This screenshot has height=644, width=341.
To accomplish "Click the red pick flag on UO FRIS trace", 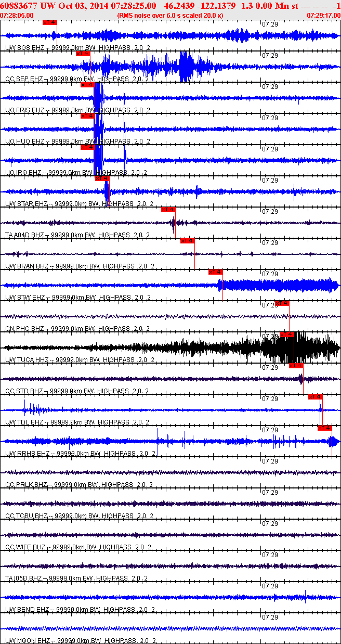I will tap(88, 85).
